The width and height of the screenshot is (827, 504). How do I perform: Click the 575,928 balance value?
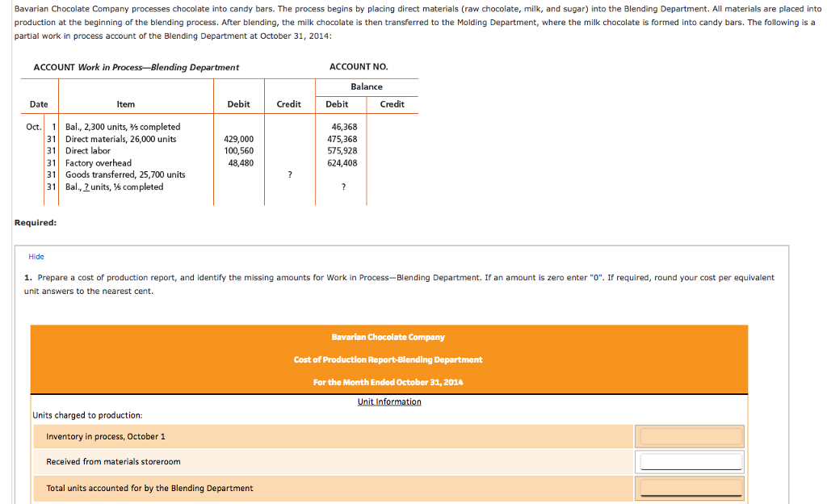pos(342,151)
